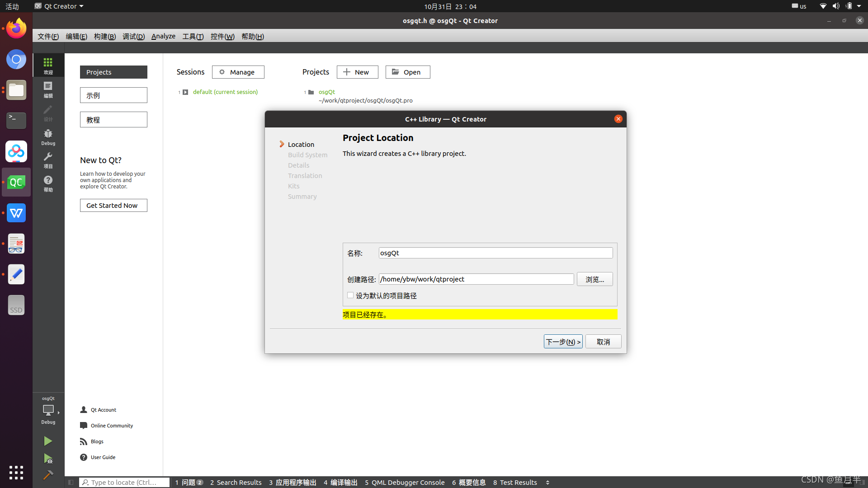
Task: Select the Sessions tab
Action: (x=189, y=71)
